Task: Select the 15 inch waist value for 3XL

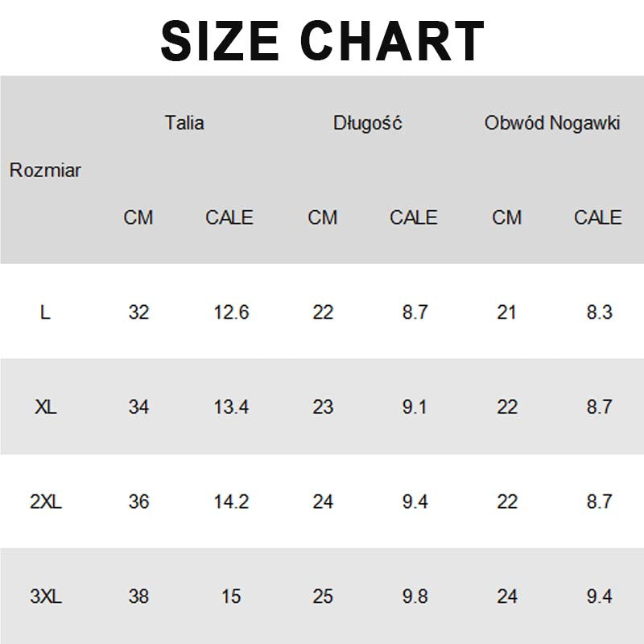Action: (x=231, y=597)
